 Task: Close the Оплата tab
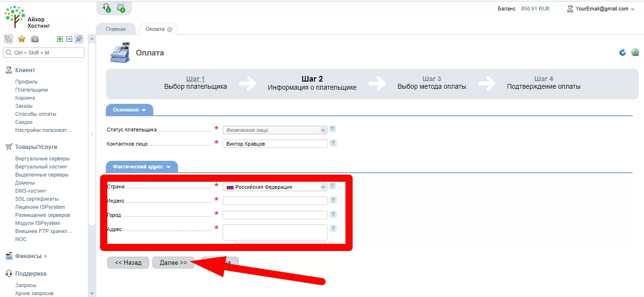coord(170,29)
